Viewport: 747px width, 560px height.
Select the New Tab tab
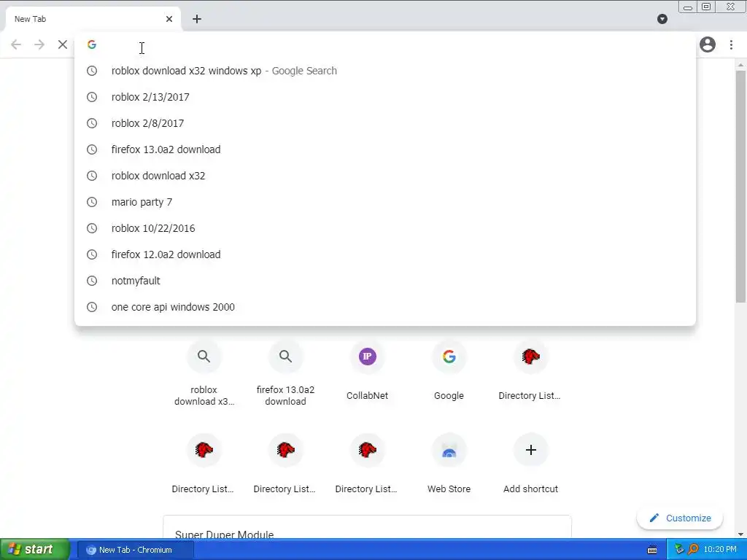click(93, 19)
